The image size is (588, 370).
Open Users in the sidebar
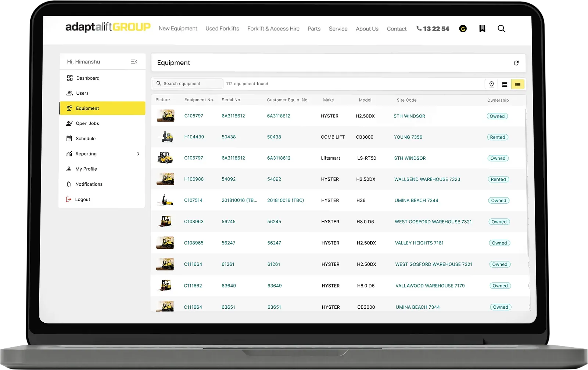tap(102, 93)
